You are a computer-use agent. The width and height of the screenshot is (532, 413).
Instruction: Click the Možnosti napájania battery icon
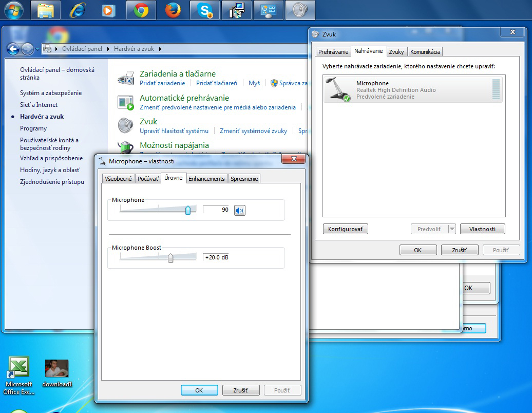click(126, 148)
